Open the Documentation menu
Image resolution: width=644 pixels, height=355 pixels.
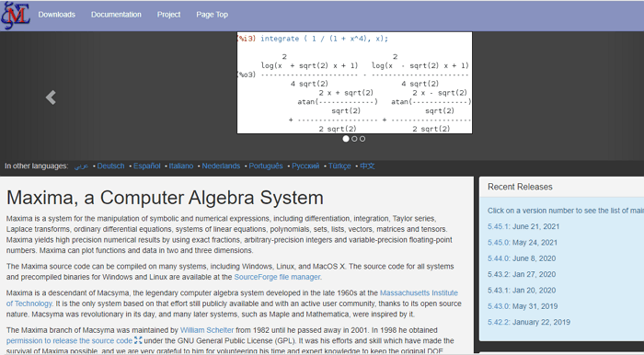(116, 15)
